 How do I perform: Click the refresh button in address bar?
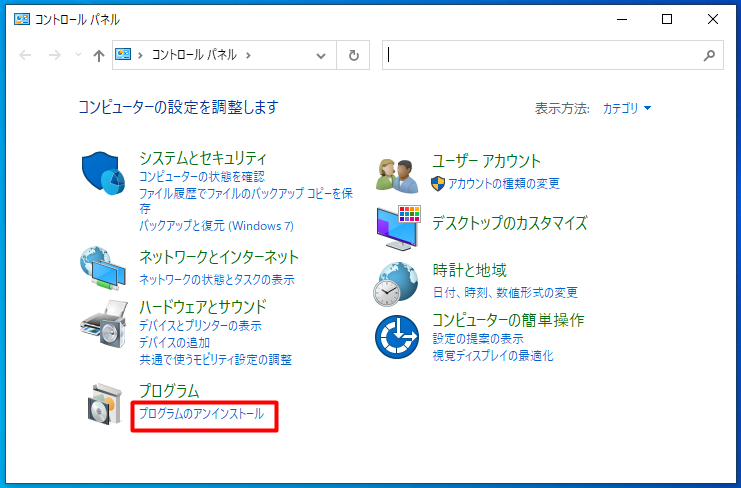tap(353, 56)
